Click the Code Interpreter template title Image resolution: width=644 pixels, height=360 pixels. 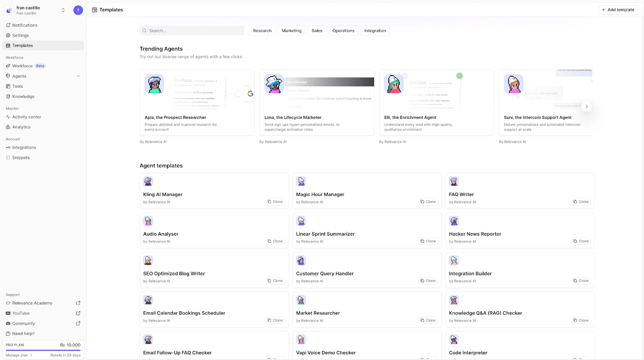point(468,353)
